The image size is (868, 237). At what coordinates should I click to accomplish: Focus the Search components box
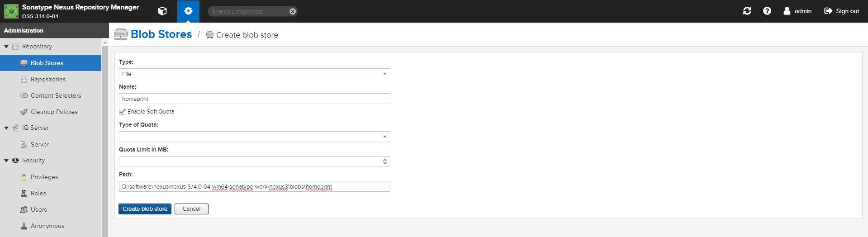click(x=248, y=11)
